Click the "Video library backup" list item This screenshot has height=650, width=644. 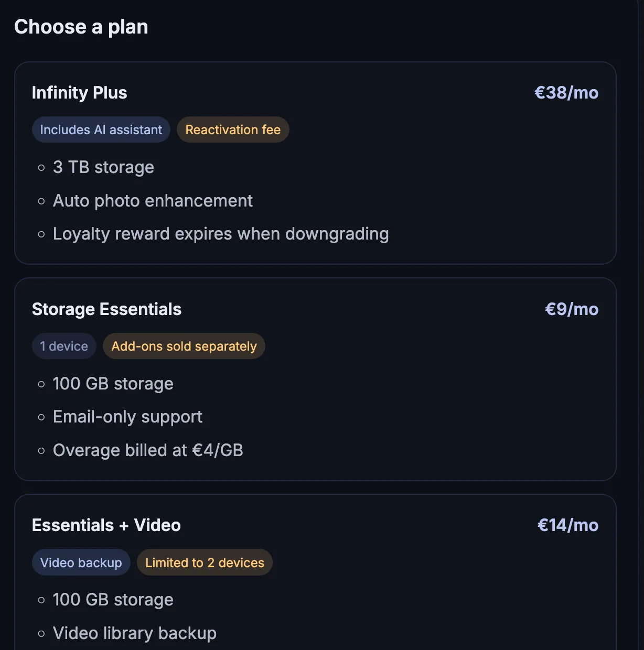134,633
